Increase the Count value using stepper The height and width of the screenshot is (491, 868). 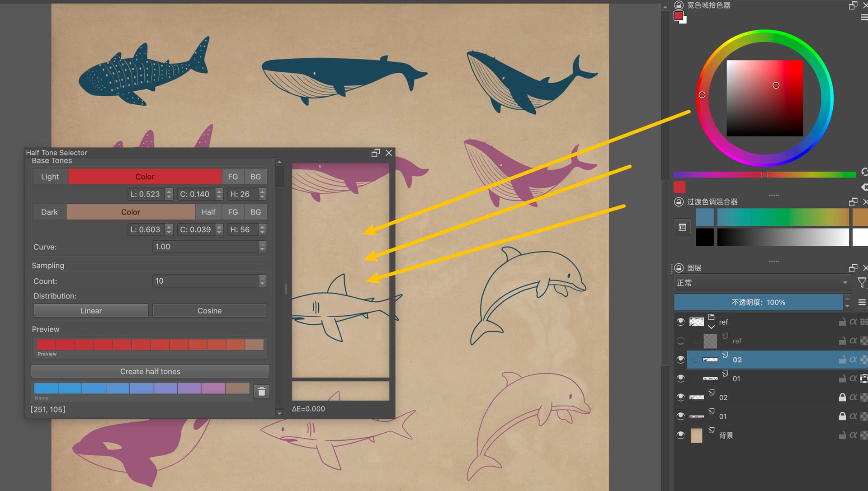(x=262, y=278)
